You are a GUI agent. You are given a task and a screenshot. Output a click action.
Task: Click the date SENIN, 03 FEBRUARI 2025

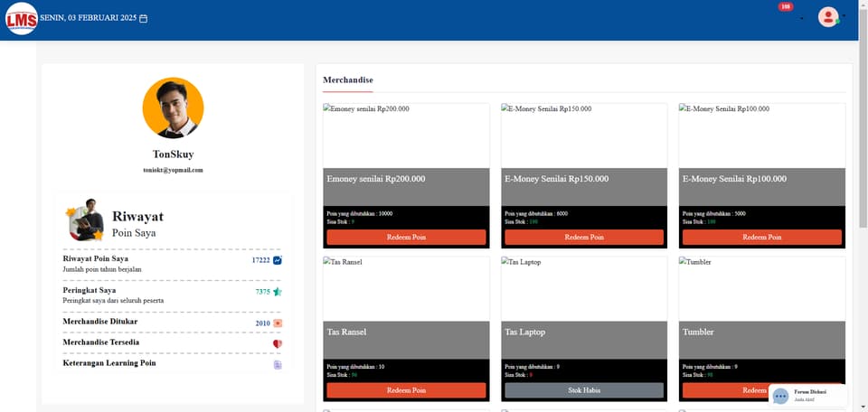tap(88, 18)
